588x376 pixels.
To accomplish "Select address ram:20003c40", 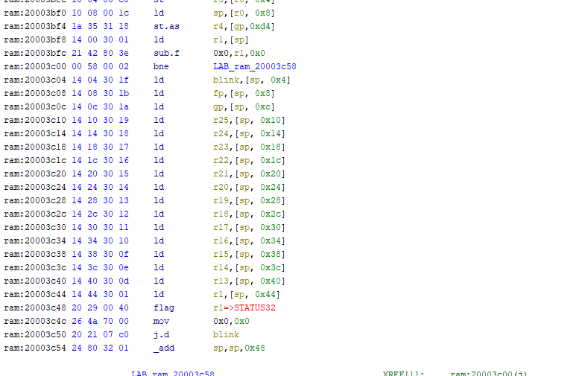I will (x=35, y=281).
